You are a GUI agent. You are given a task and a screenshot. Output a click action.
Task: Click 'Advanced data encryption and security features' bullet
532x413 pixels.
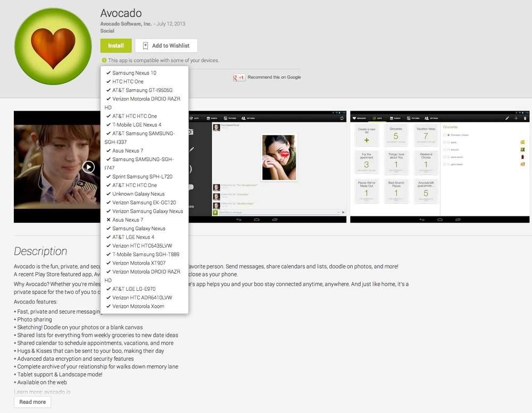click(x=73, y=359)
